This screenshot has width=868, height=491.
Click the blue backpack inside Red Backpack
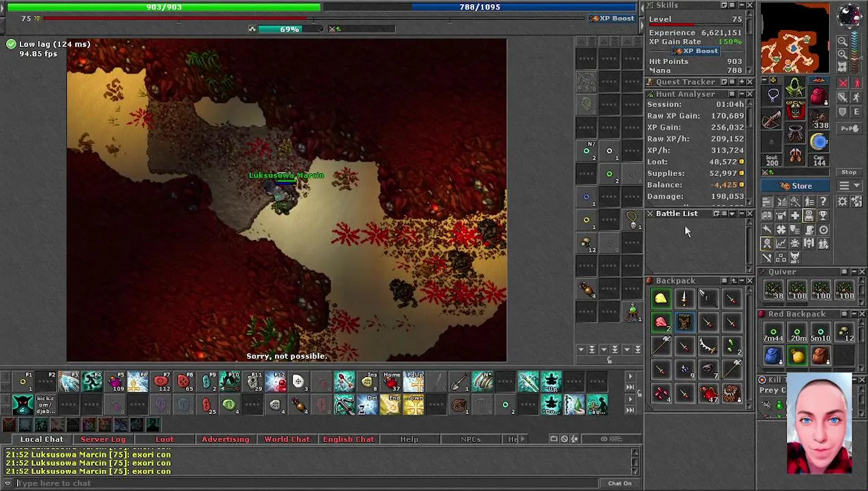pyautogui.click(x=773, y=355)
